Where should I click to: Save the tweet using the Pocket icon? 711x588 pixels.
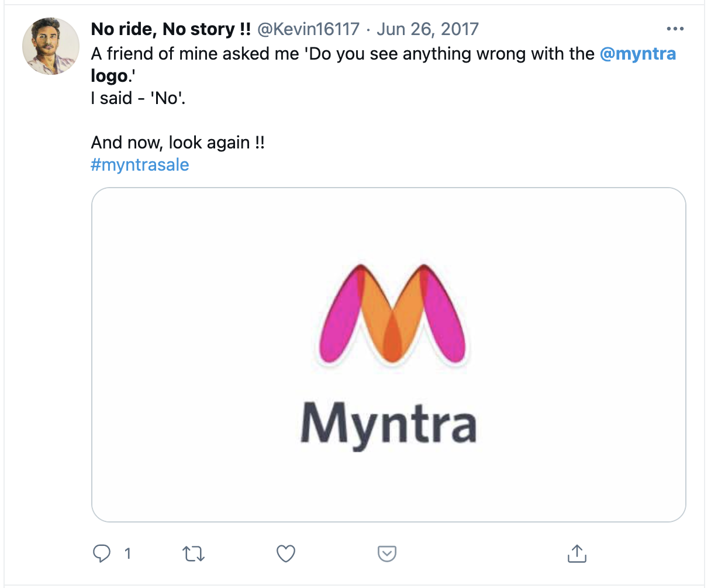tap(387, 554)
